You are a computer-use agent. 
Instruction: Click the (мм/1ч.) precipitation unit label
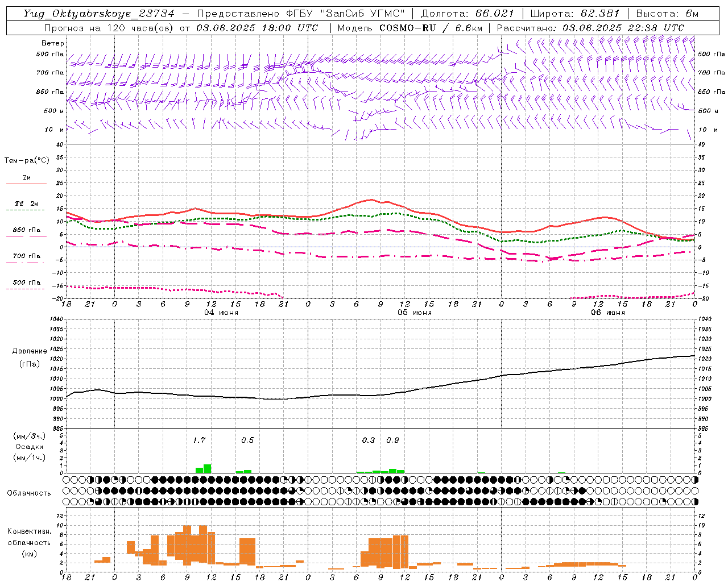click(x=30, y=458)
